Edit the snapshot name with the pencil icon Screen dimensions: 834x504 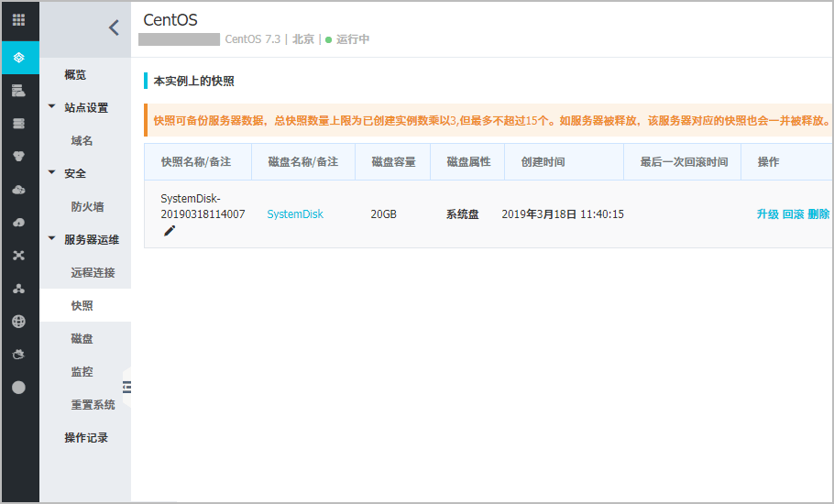[x=170, y=231]
